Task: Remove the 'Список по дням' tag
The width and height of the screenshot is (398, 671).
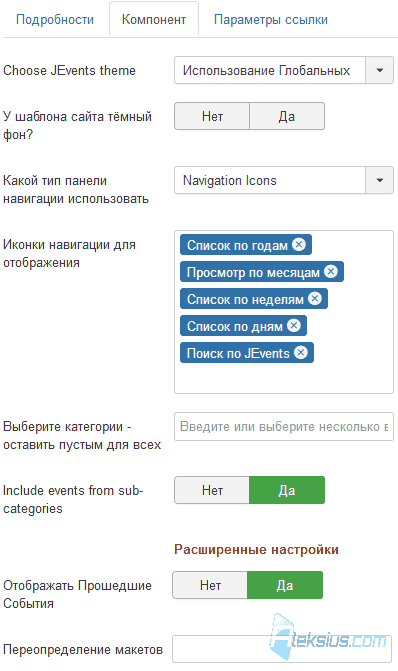Action: pyautogui.click(x=294, y=326)
